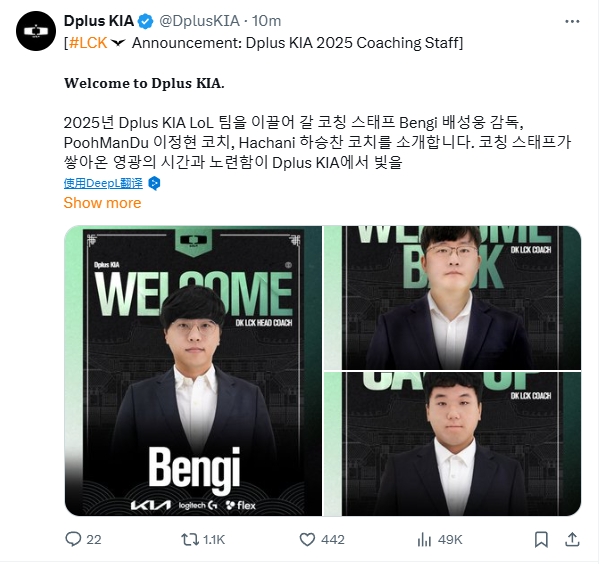Expand the post with Show more
This screenshot has height=564, width=600.
click(102, 202)
